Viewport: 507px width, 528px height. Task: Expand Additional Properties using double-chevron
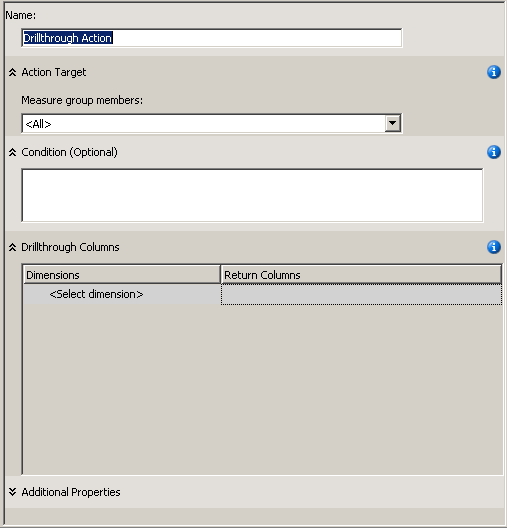(12, 492)
